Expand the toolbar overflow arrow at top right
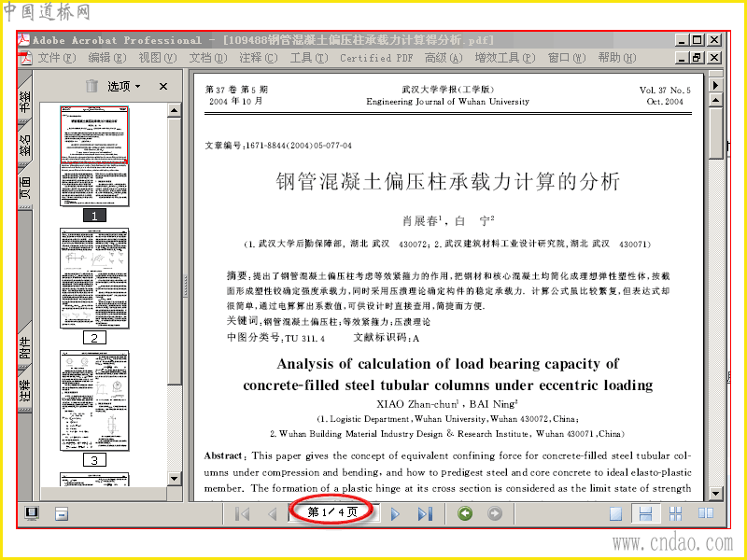Image resolution: width=747 pixels, height=560 pixels. coord(715,85)
